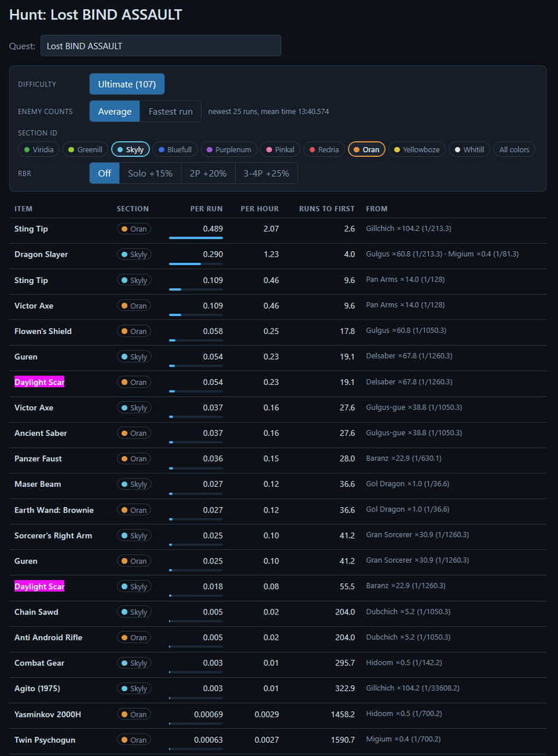
Task: Deselect the Oran section ID chip
Action: point(366,149)
